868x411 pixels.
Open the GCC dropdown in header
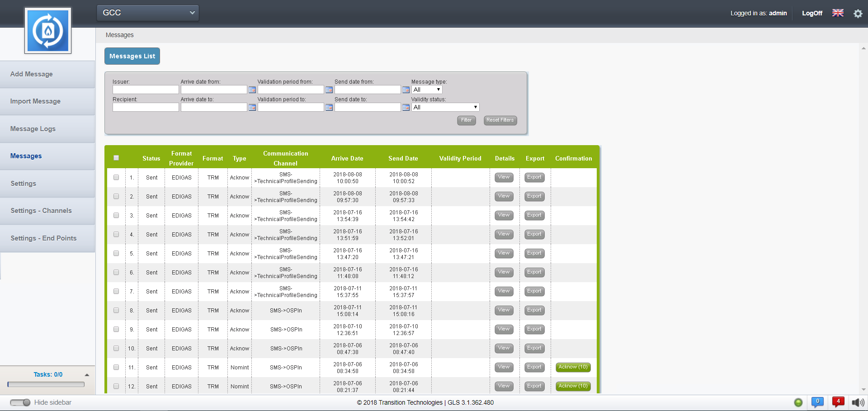(148, 13)
